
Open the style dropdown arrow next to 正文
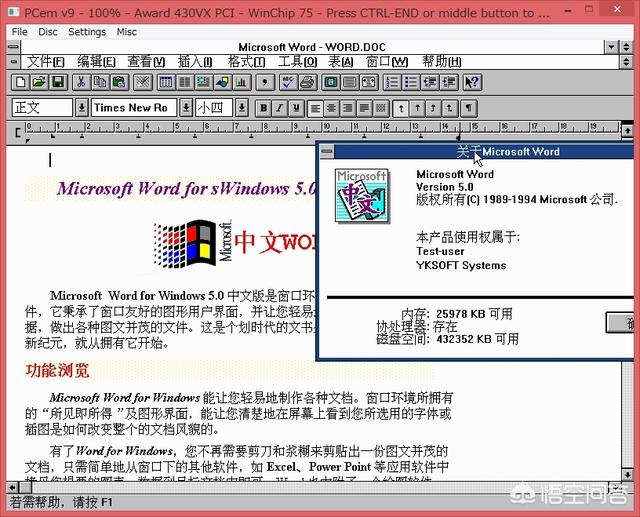pos(82,108)
